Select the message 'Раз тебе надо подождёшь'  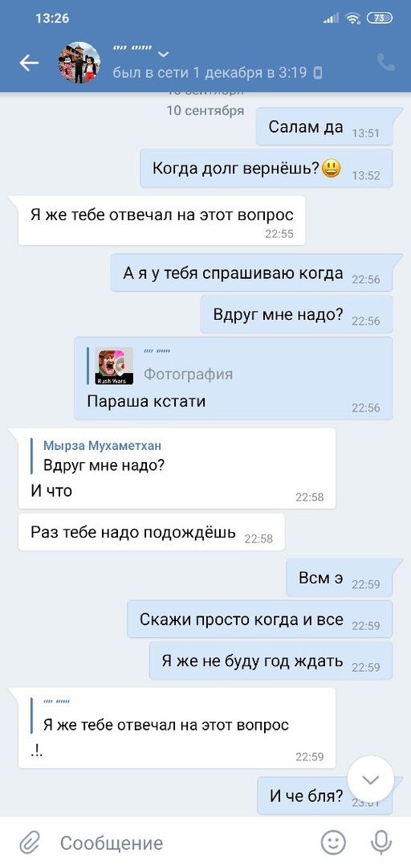point(151,532)
